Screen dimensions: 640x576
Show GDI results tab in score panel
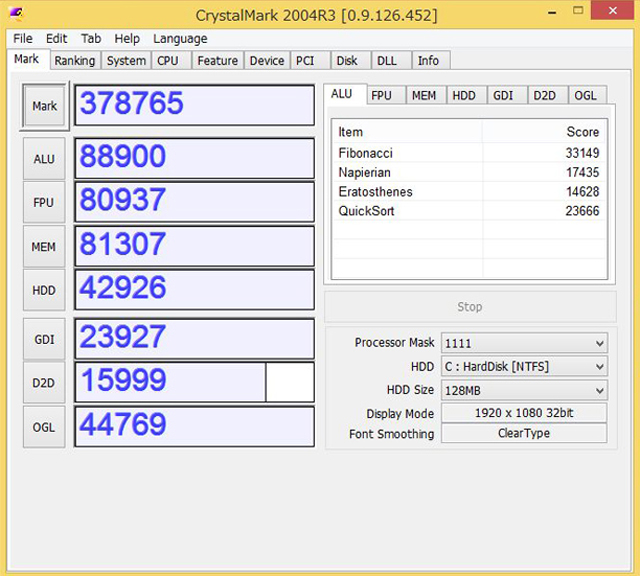point(506,95)
